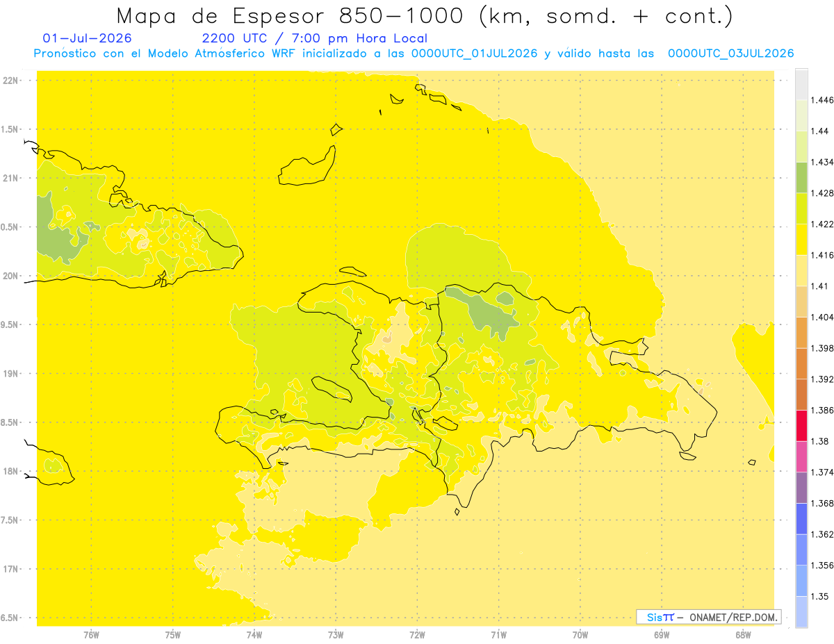This screenshot has width=834, height=644.
Task: Select the red swatch between 1.386 and 1.38
Action: pos(801,425)
